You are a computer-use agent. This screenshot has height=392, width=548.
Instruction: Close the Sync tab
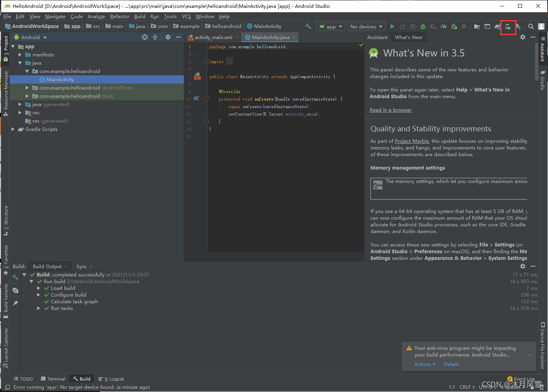91,267
